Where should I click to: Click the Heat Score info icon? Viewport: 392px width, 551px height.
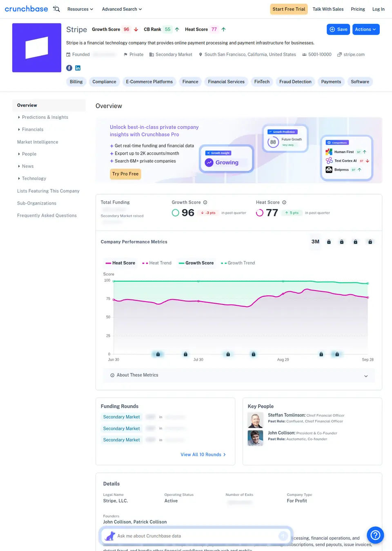click(x=284, y=202)
